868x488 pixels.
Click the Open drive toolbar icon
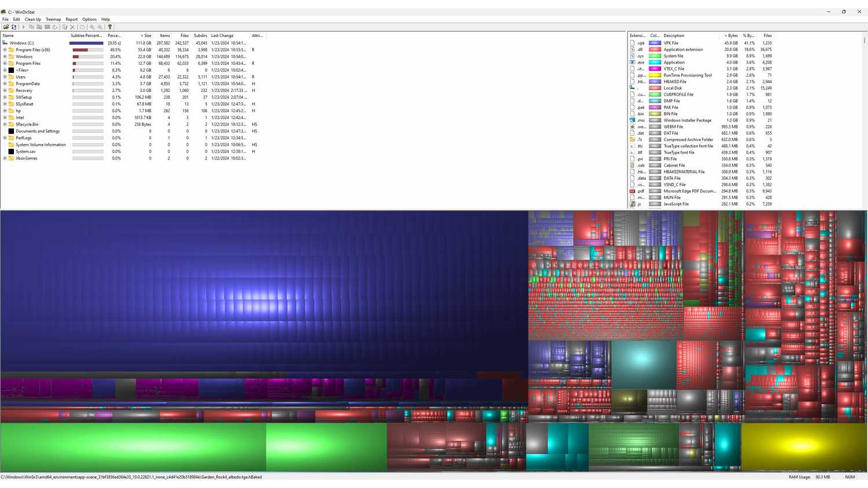pos(6,27)
